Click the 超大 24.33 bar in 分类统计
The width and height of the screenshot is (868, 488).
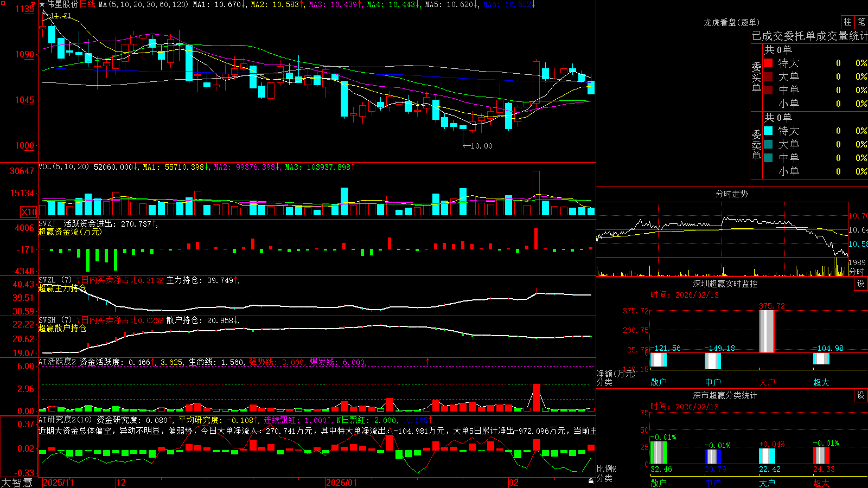click(x=821, y=455)
